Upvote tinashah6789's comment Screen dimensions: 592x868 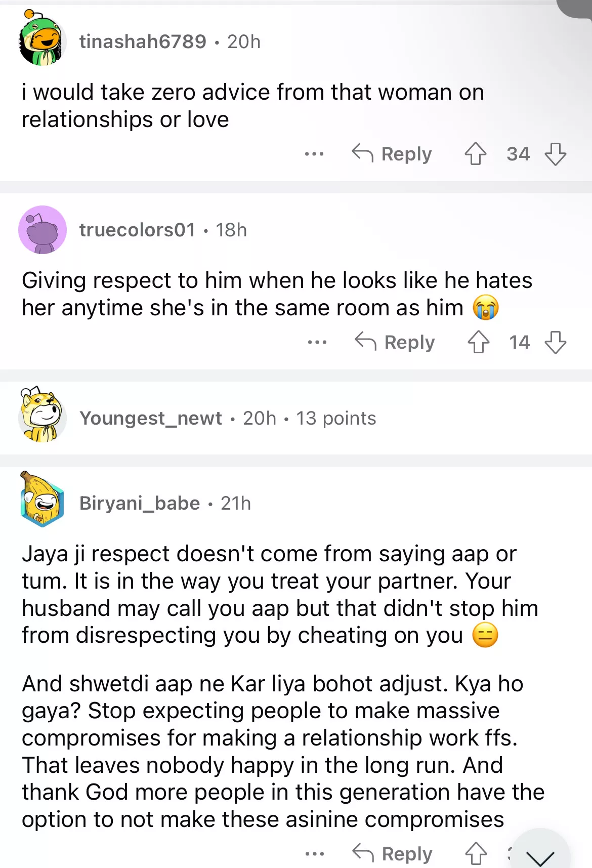tap(475, 153)
